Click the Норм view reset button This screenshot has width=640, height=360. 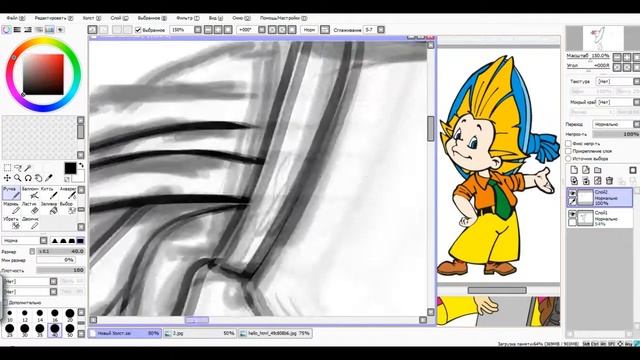point(309,30)
